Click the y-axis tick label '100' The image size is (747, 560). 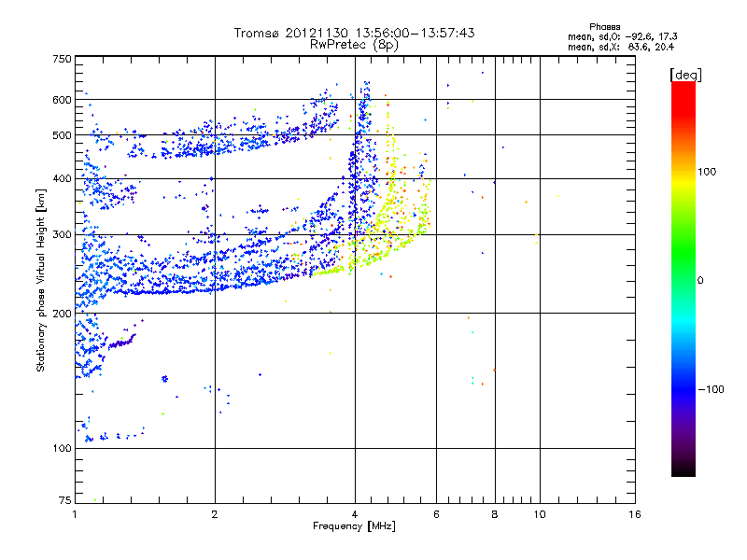(63, 448)
